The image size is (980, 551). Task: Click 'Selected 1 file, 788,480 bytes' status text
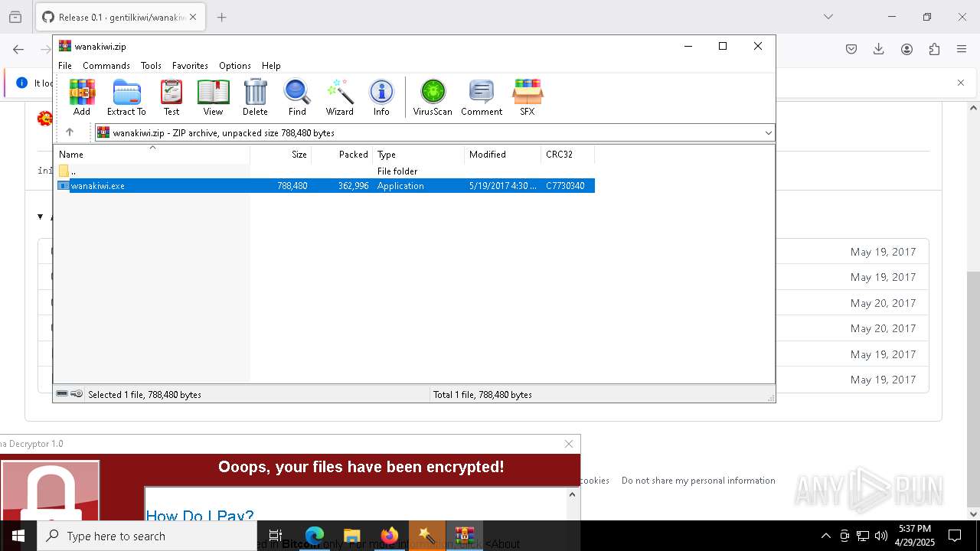pyautogui.click(x=145, y=395)
